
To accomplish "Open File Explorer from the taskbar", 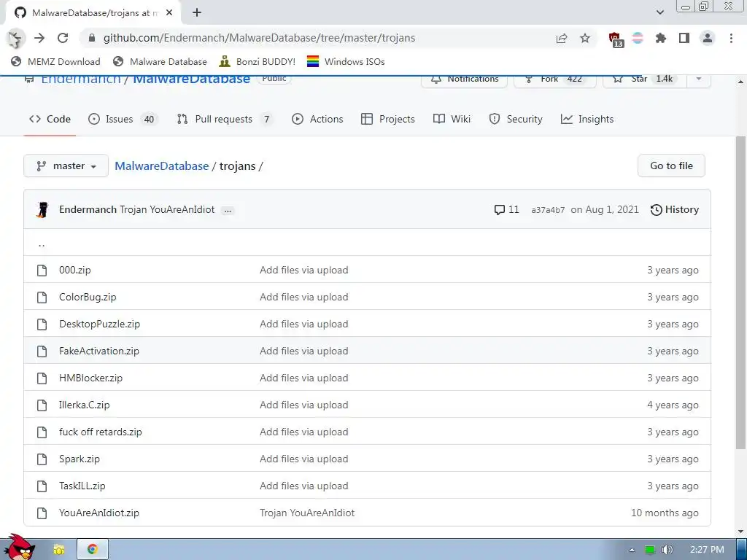I will click(59, 550).
